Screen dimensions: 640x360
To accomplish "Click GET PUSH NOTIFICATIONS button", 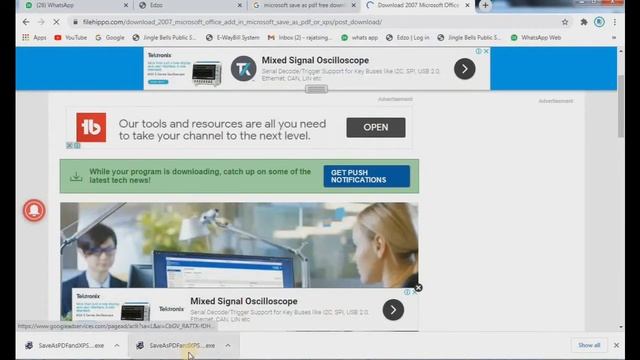I will (x=367, y=176).
